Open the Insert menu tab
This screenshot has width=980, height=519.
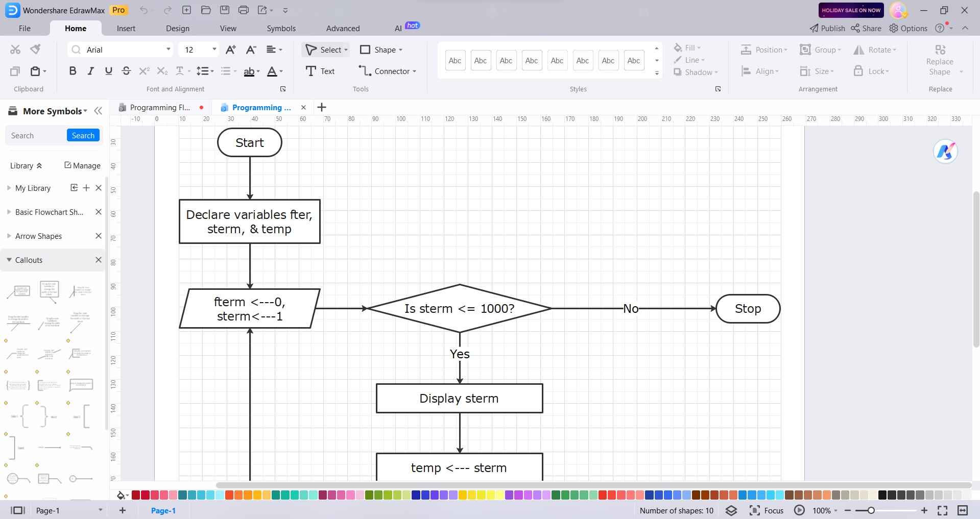(126, 28)
